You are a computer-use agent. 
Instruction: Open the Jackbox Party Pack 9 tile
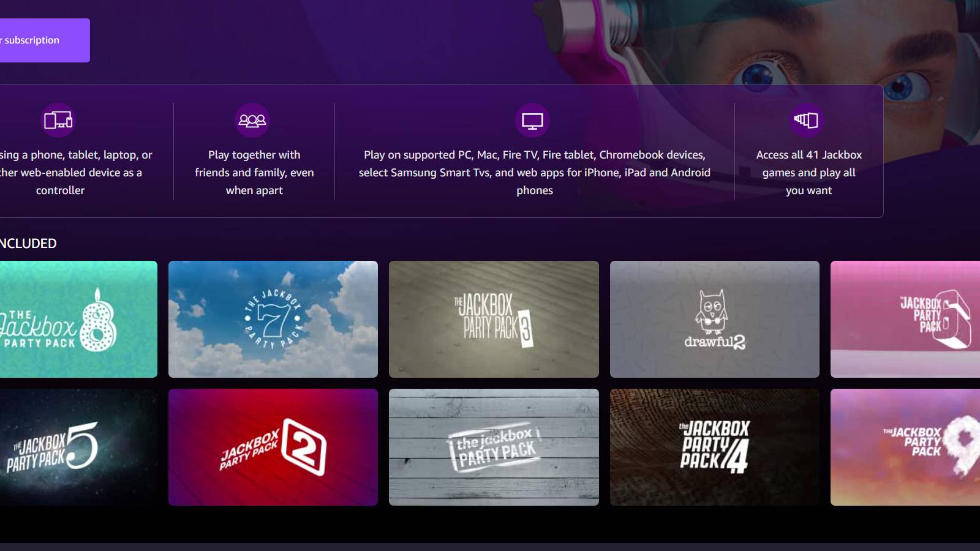(905, 447)
